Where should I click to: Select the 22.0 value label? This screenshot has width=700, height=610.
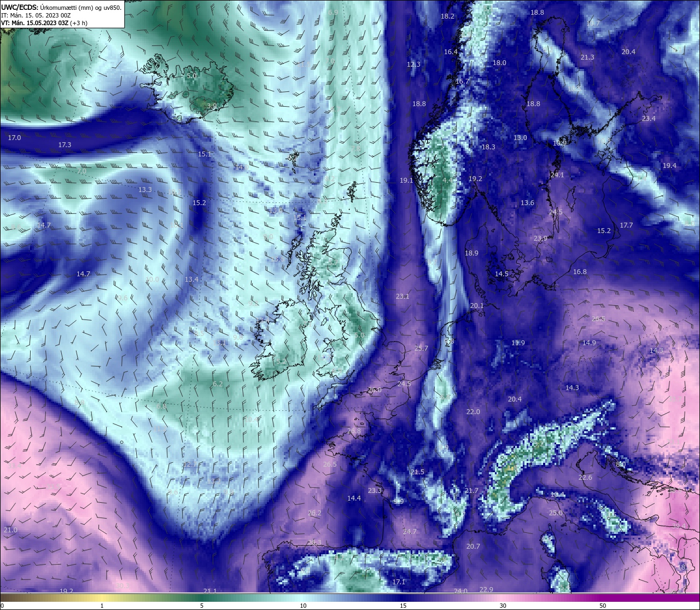(x=473, y=412)
